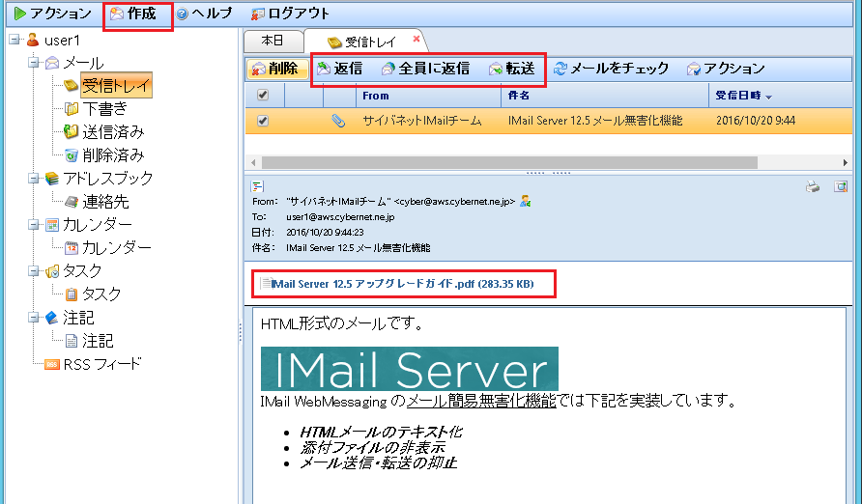Collapse the アドレスブック tree node
Image resolution: width=862 pixels, height=504 pixels.
pyautogui.click(x=34, y=178)
